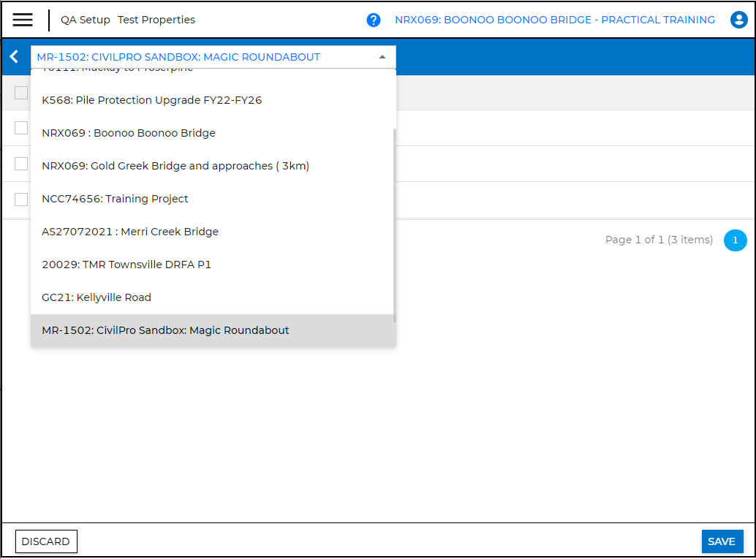Tick the second row checkbox below header
The width and height of the screenshot is (756, 559).
(21, 164)
